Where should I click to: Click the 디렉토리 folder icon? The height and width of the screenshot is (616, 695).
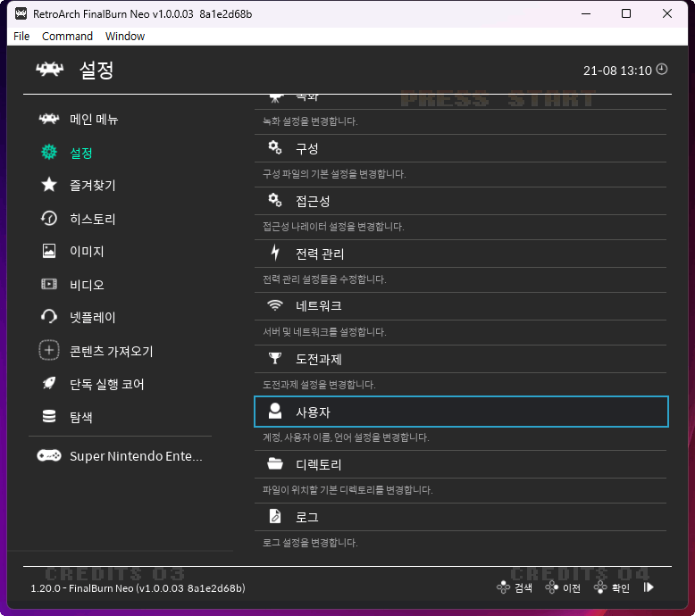click(275, 463)
